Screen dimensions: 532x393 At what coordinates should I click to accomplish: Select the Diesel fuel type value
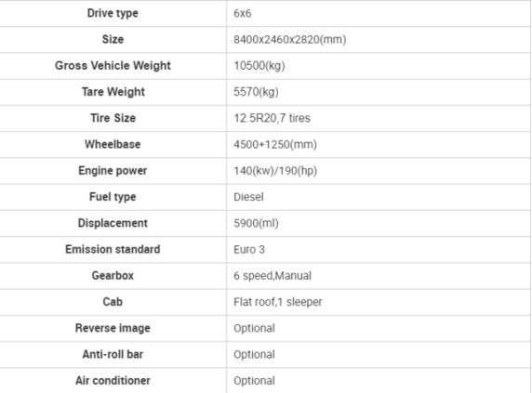248,197
